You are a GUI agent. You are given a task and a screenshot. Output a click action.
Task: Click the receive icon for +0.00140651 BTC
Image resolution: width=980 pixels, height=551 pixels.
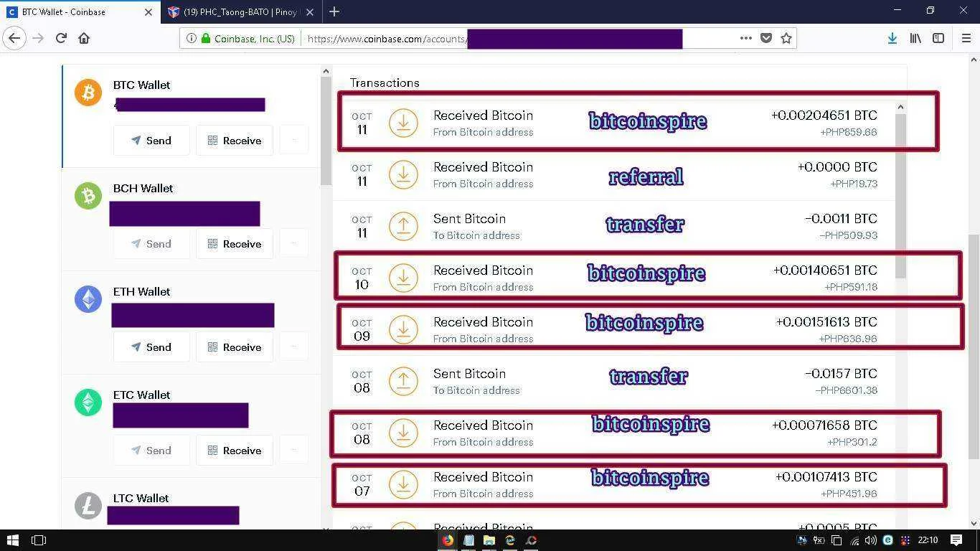403,278
